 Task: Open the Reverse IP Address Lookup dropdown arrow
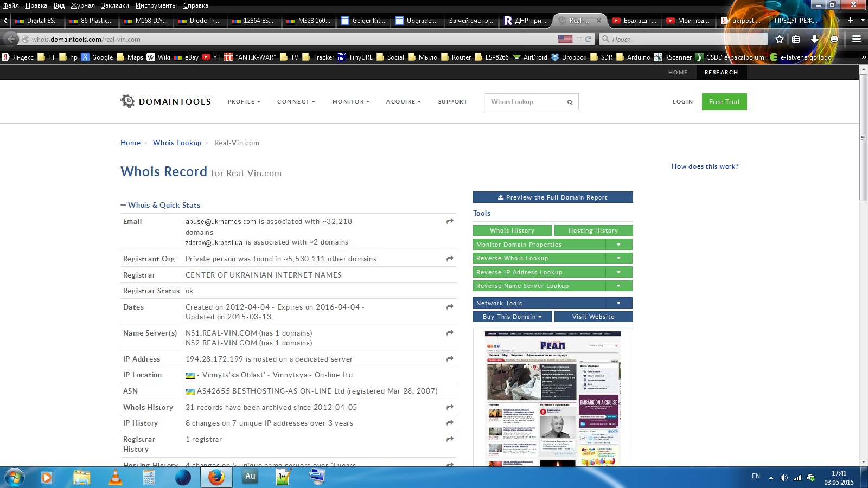[618, 272]
